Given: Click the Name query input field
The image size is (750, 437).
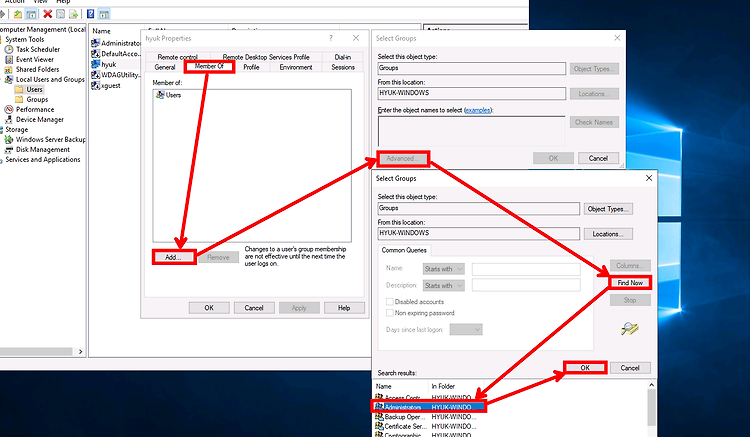Looking at the screenshot, I should pyautogui.click(x=526, y=269).
